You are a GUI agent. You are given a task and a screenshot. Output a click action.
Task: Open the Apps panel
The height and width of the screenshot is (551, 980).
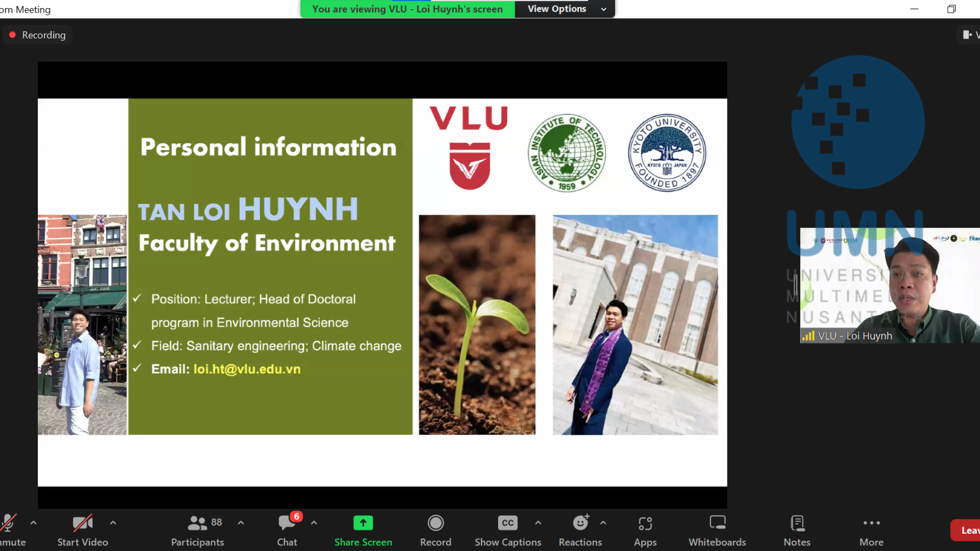[645, 531]
